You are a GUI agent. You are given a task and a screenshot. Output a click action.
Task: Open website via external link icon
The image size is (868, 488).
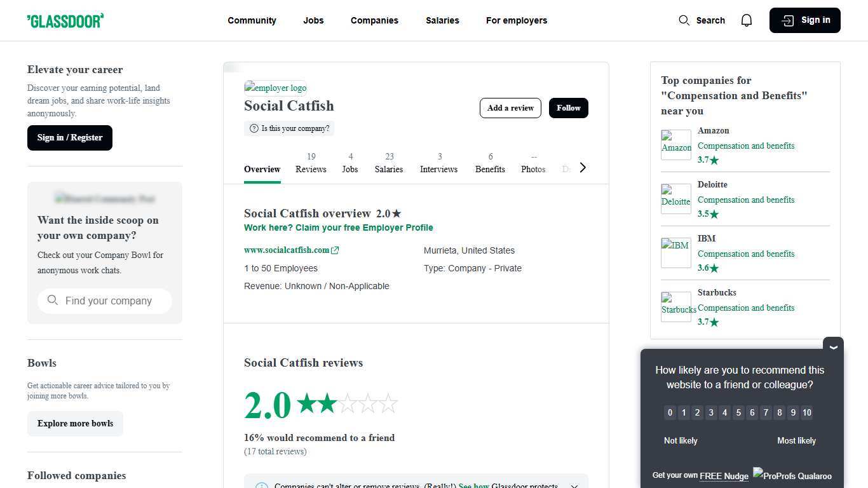point(335,250)
